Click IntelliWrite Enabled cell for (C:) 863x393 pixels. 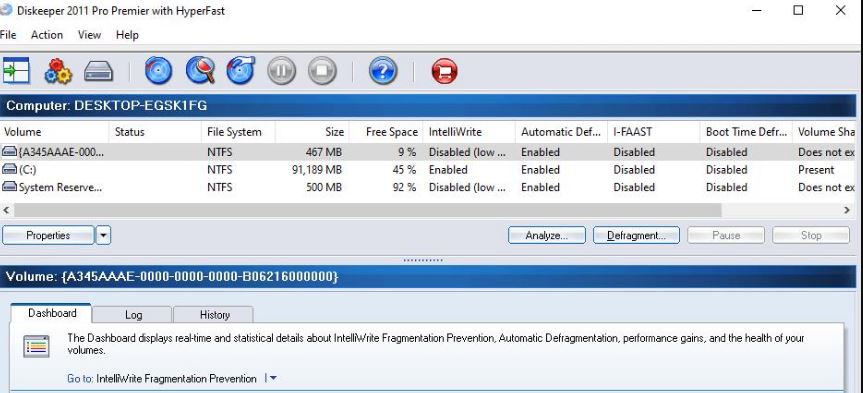click(448, 170)
